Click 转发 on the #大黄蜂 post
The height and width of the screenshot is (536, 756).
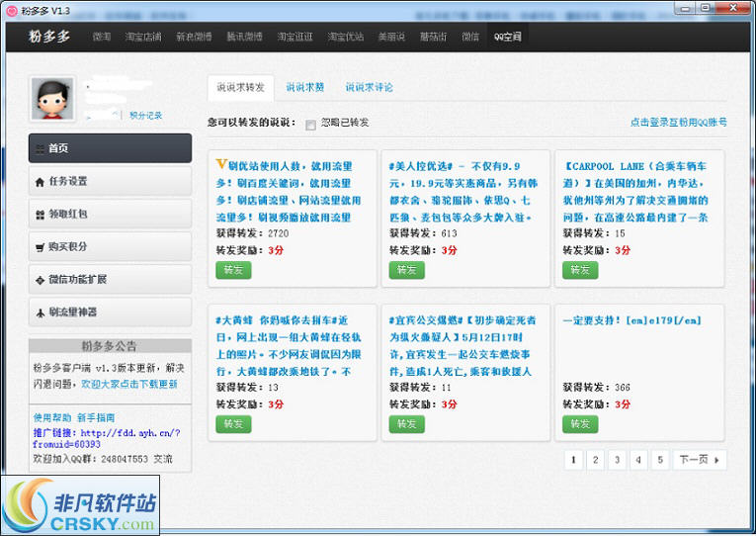pyautogui.click(x=233, y=424)
